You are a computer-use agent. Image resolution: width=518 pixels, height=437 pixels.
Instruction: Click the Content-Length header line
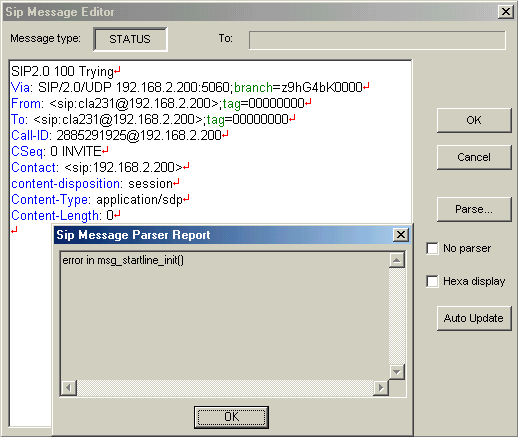(x=62, y=215)
